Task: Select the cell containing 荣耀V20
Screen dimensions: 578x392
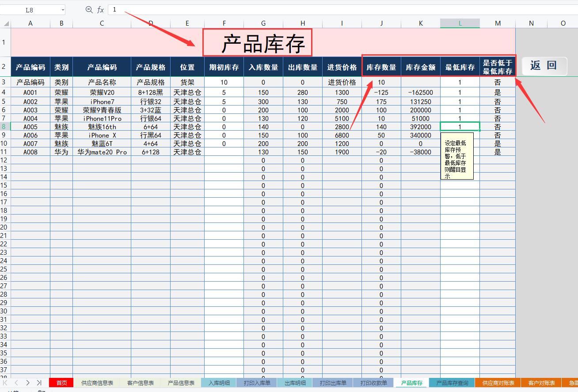Action: coord(102,93)
